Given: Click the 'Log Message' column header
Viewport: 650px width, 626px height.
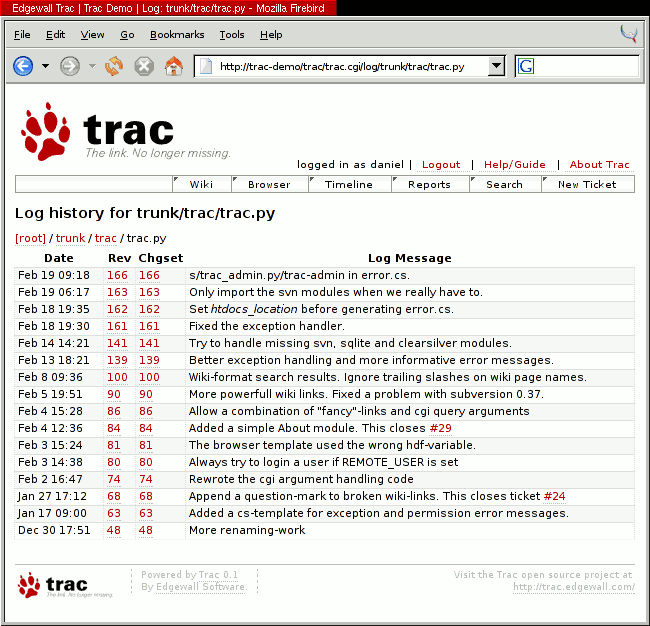Looking at the screenshot, I should (410, 258).
